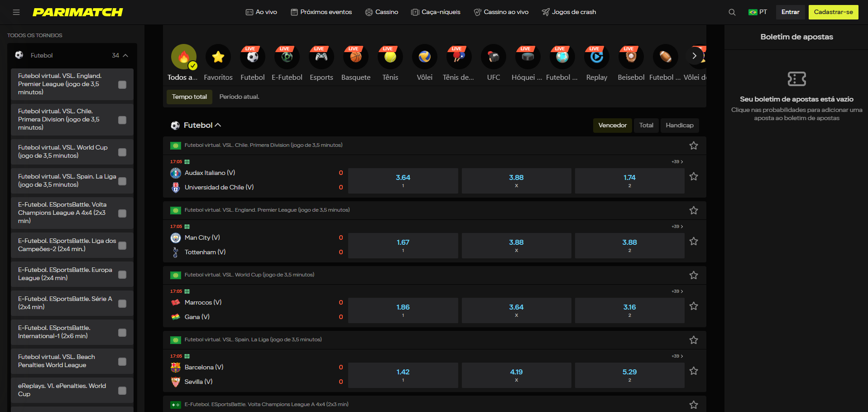This screenshot has width=868, height=412.
Task: Click the Parimatch logo
Action: [77, 12]
